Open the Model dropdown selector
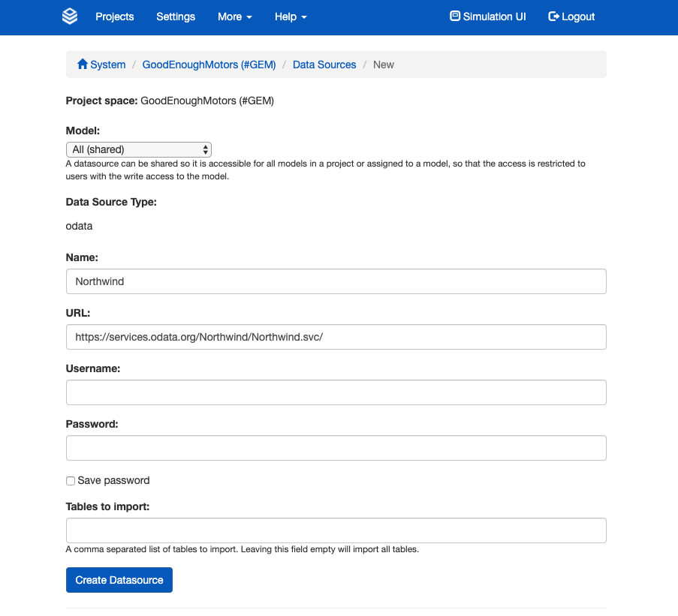678x616 pixels. 139,149
